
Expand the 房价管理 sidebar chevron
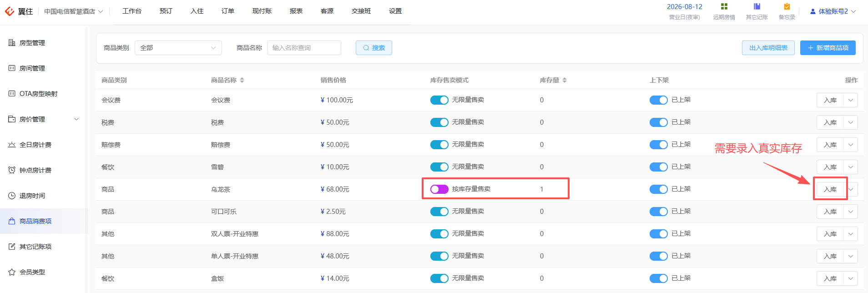pyautogui.click(x=76, y=119)
